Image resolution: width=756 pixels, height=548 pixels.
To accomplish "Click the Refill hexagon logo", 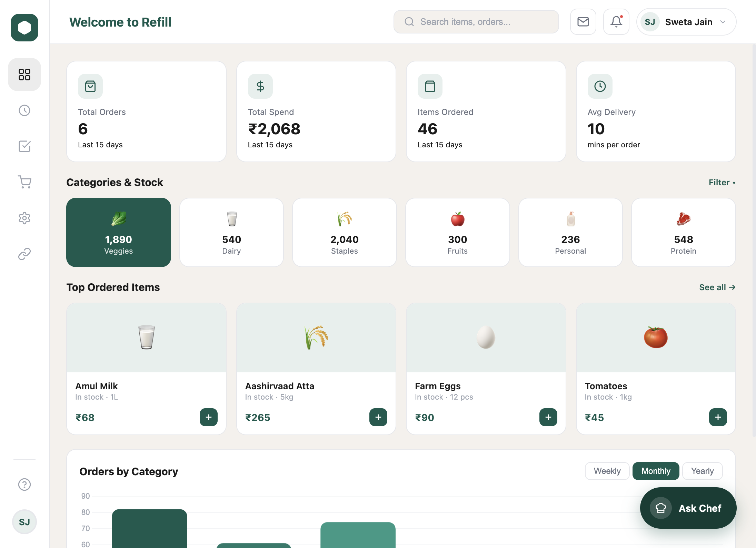I will tap(24, 28).
